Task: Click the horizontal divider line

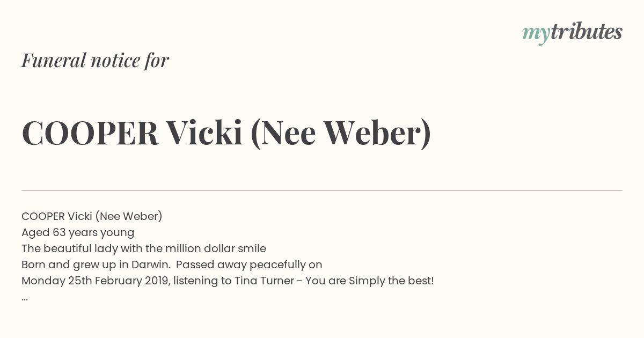Action: pos(322,190)
